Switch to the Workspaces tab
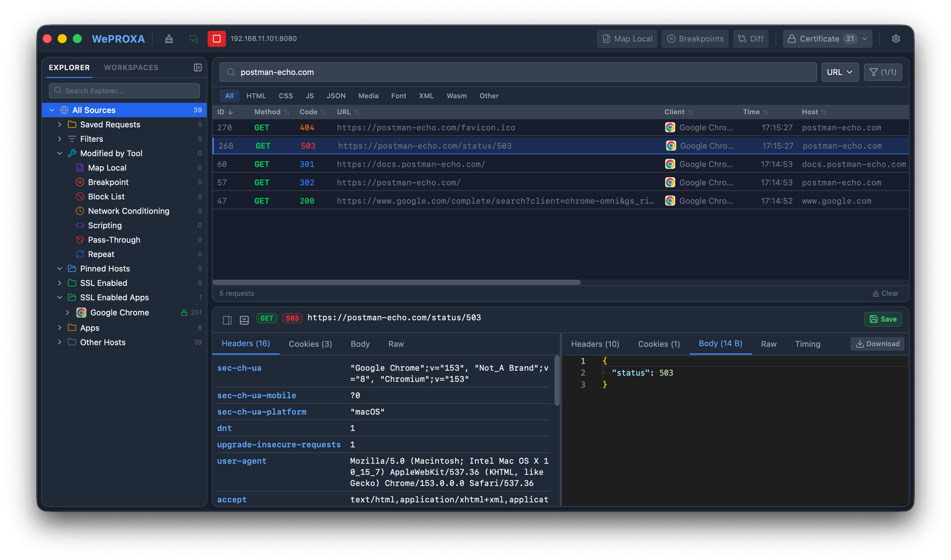Viewport: 951px width, 560px height. click(x=131, y=67)
